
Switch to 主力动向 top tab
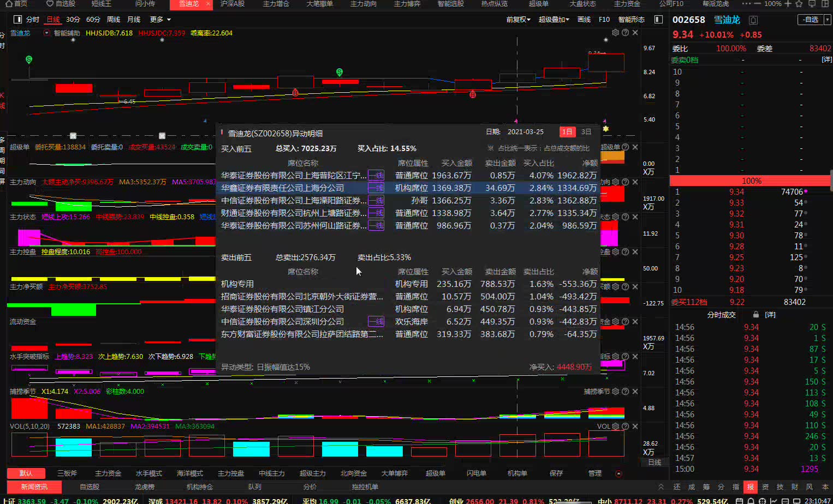pyautogui.click(x=363, y=4)
